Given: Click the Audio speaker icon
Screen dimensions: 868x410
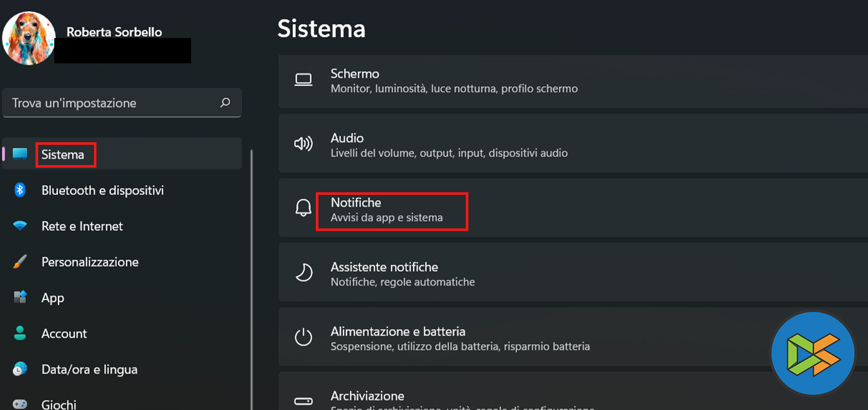Looking at the screenshot, I should (x=303, y=144).
